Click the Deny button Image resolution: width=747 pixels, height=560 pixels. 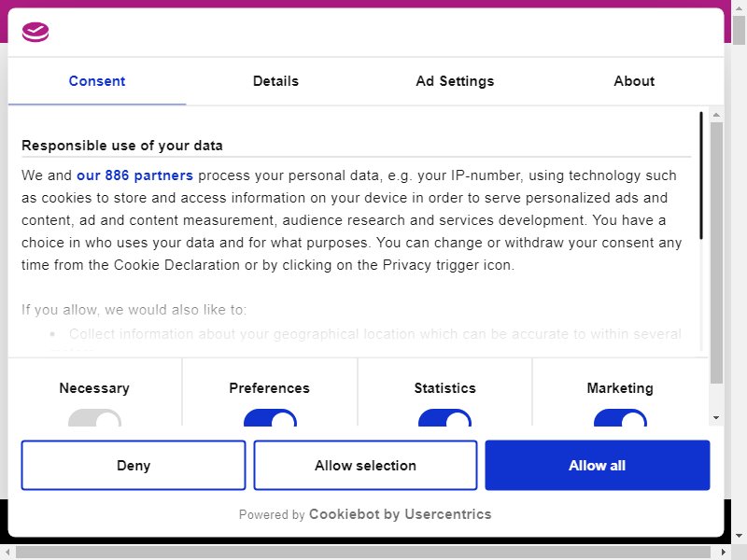point(134,465)
